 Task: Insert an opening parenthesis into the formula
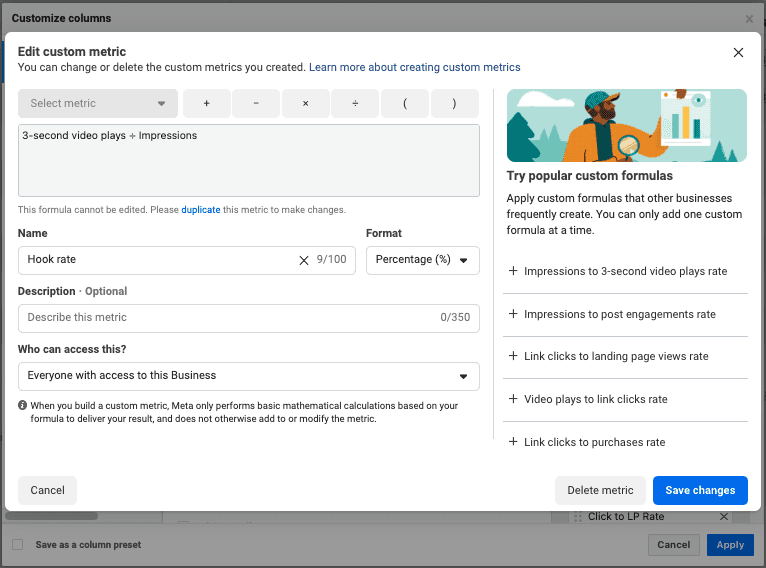(404, 103)
